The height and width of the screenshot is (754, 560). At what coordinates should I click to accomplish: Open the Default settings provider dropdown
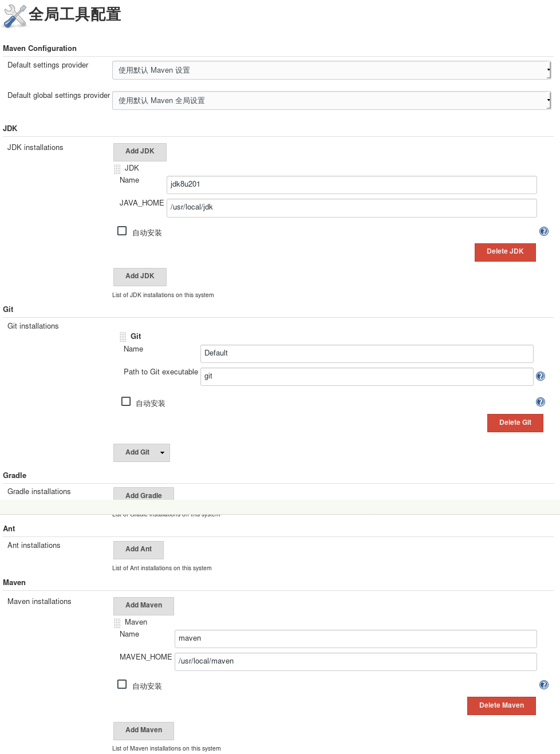pyautogui.click(x=331, y=70)
